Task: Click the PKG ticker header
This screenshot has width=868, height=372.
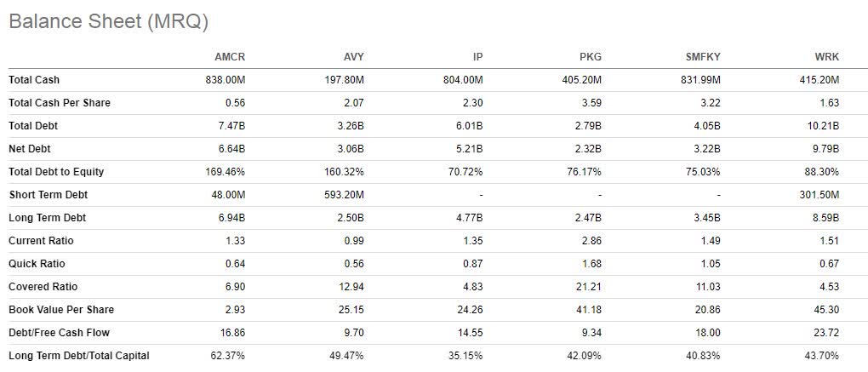Action: (591, 56)
